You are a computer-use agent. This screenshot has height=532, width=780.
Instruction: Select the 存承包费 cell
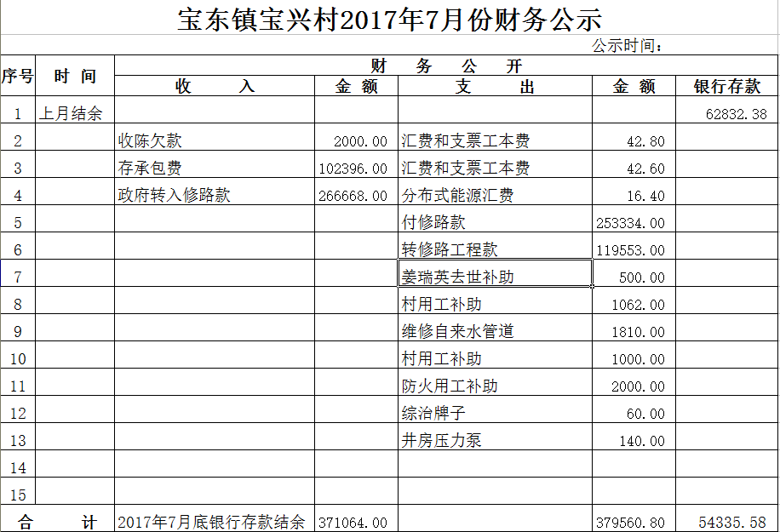pos(215,164)
